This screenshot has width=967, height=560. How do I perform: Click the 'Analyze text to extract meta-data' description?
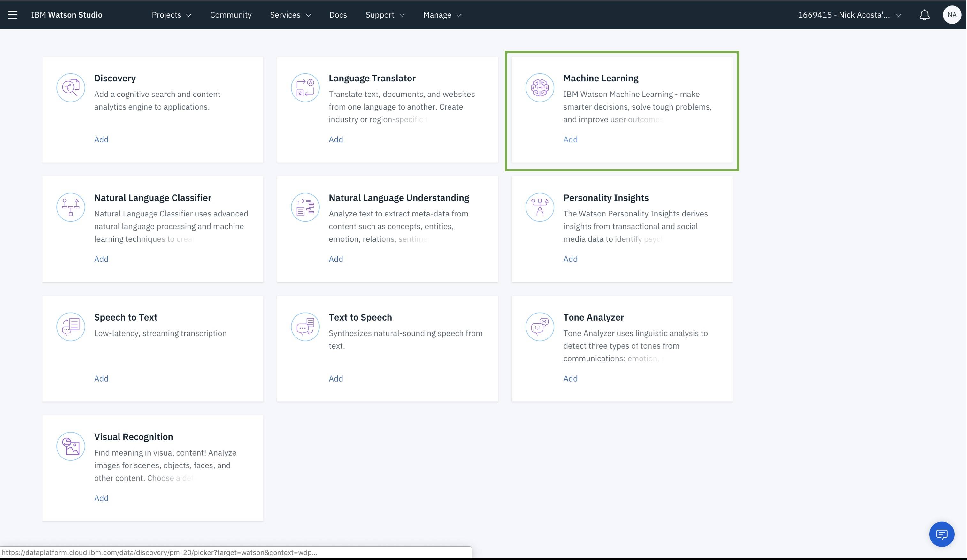[x=398, y=226]
